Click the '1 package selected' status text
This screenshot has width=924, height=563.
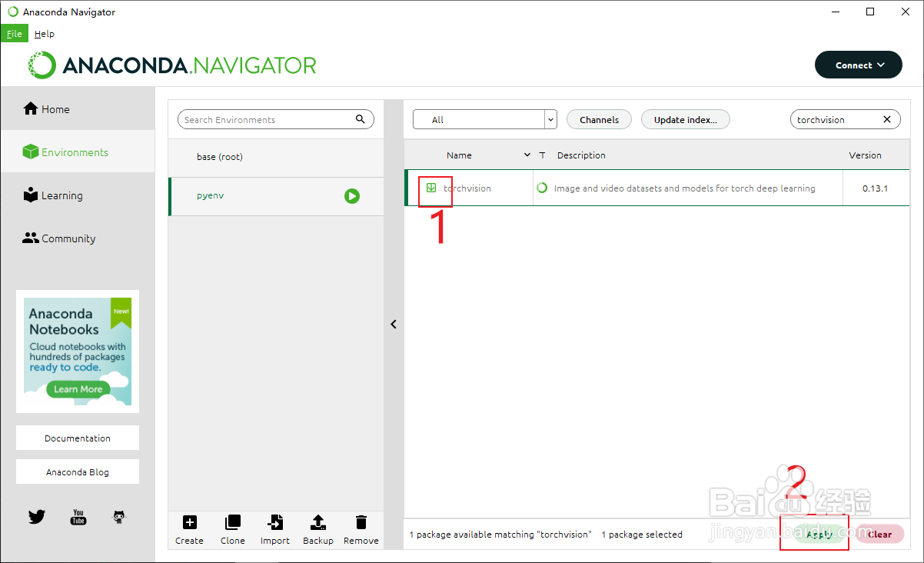[x=641, y=535]
